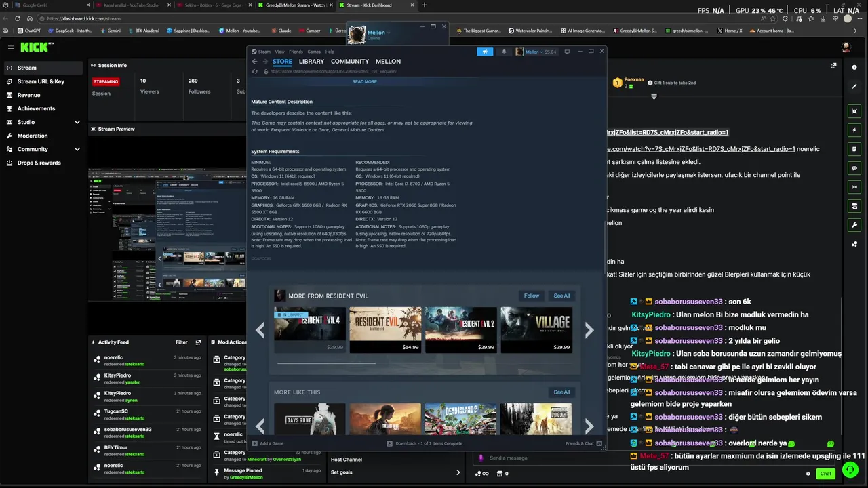Image resolution: width=868 pixels, height=488 pixels.
Task: Click See All for More From Resident Evil
Action: 561,296
